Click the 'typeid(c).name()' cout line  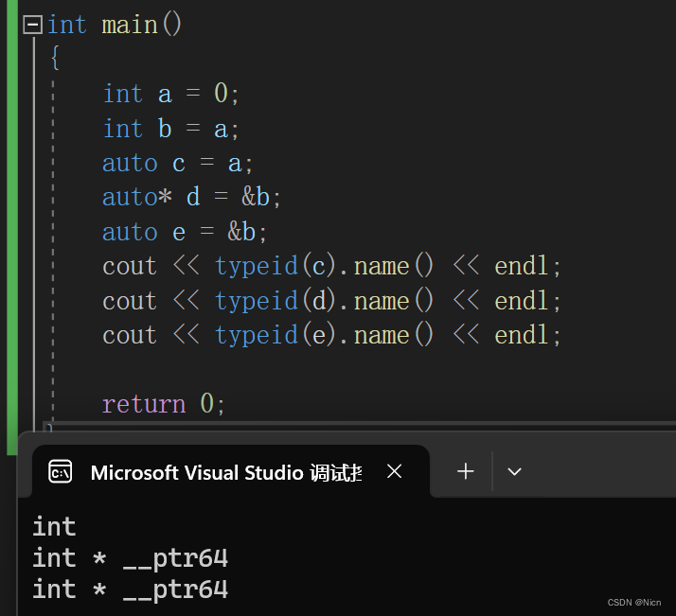pyautogui.click(x=331, y=266)
